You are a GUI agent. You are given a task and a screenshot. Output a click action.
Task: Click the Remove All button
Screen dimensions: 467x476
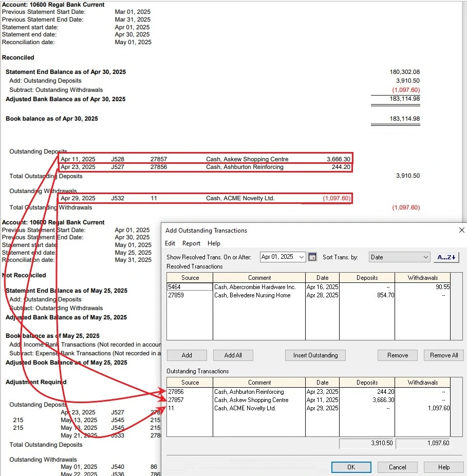click(x=443, y=355)
